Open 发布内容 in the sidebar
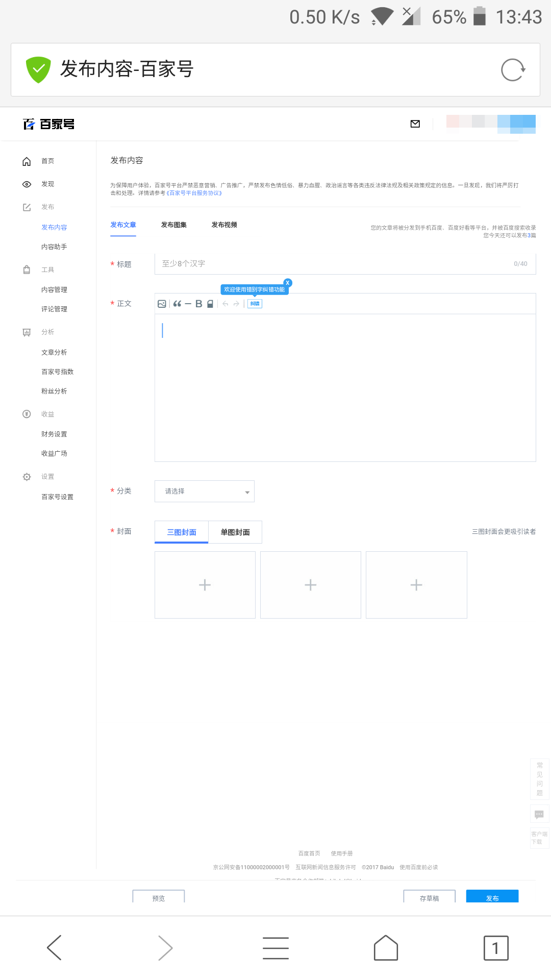Image resolution: width=551 pixels, height=980 pixels. coord(54,228)
